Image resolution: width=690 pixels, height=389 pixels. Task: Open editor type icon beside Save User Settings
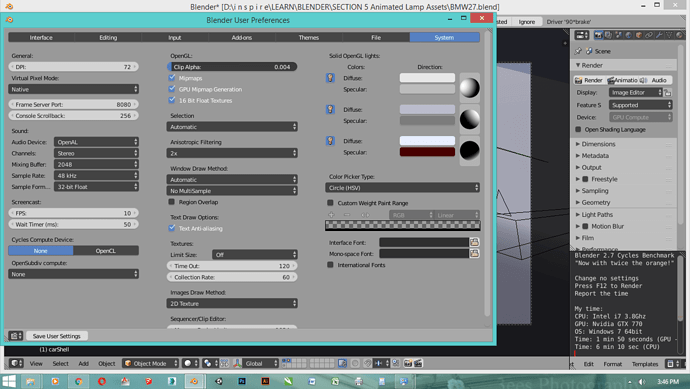point(15,336)
